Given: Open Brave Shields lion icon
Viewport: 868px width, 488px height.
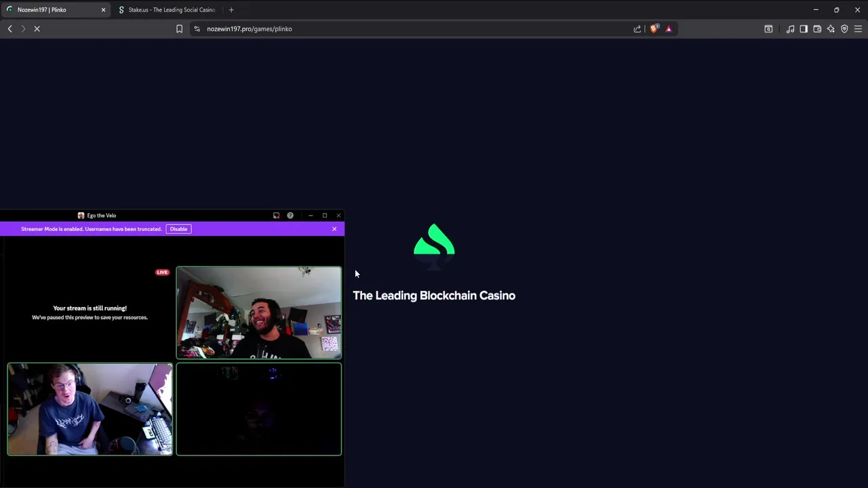Looking at the screenshot, I should [x=654, y=28].
